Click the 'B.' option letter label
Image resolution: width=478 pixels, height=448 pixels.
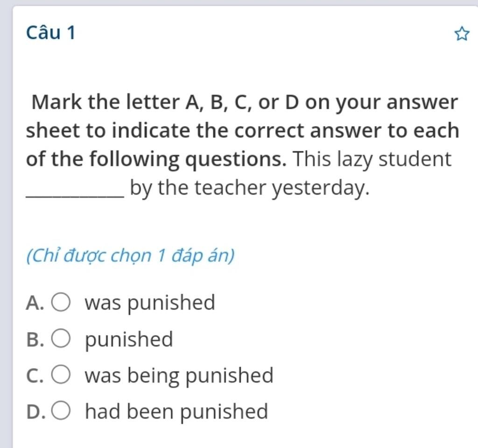point(35,340)
